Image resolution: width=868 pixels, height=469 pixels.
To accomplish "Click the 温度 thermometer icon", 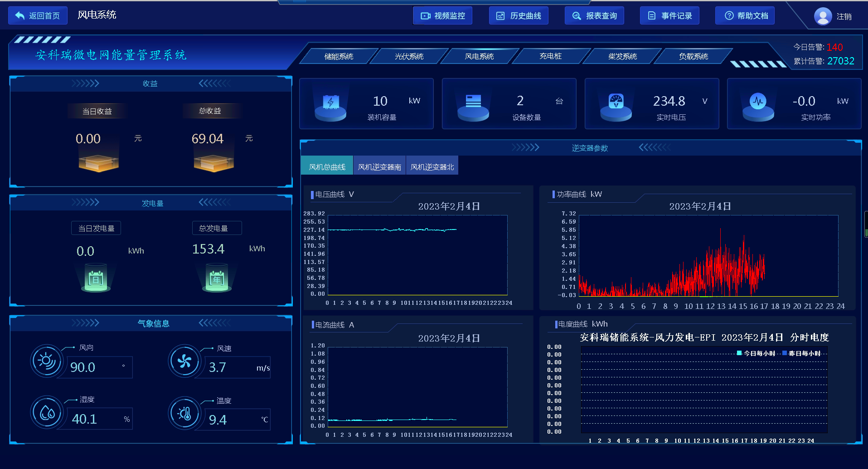I will pos(184,413).
